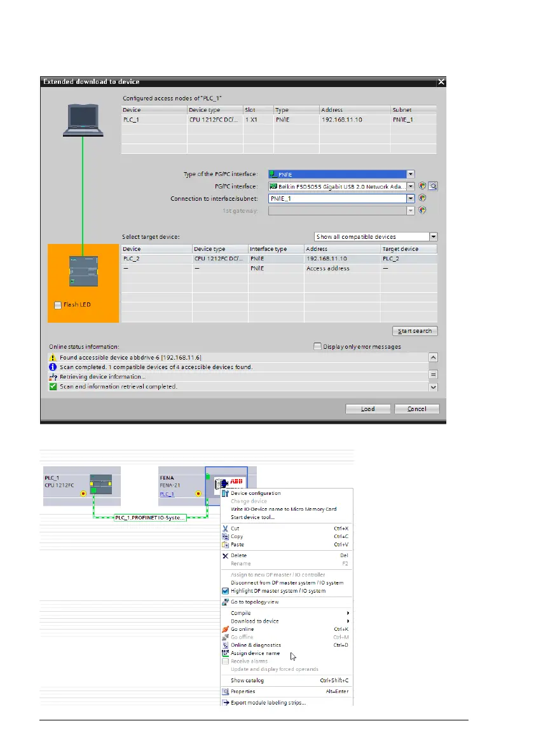Select PLC_2 row in target device table

click(279, 259)
